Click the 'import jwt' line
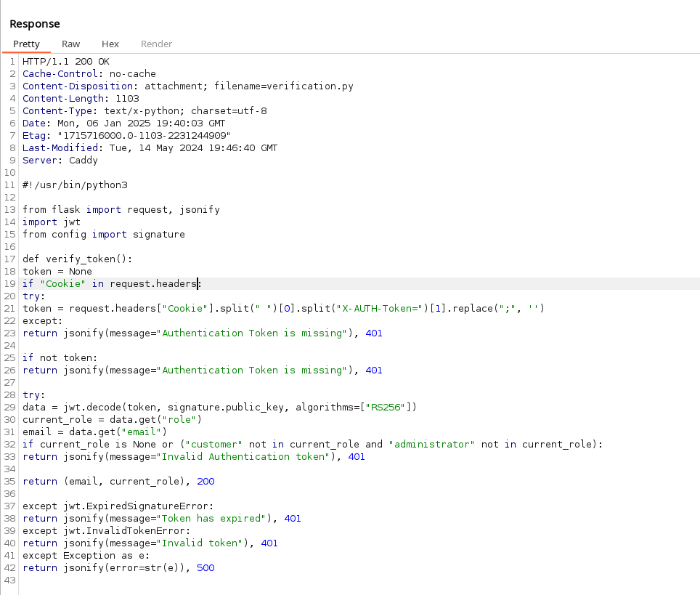The height and width of the screenshot is (595, 700). click(x=52, y=222)
